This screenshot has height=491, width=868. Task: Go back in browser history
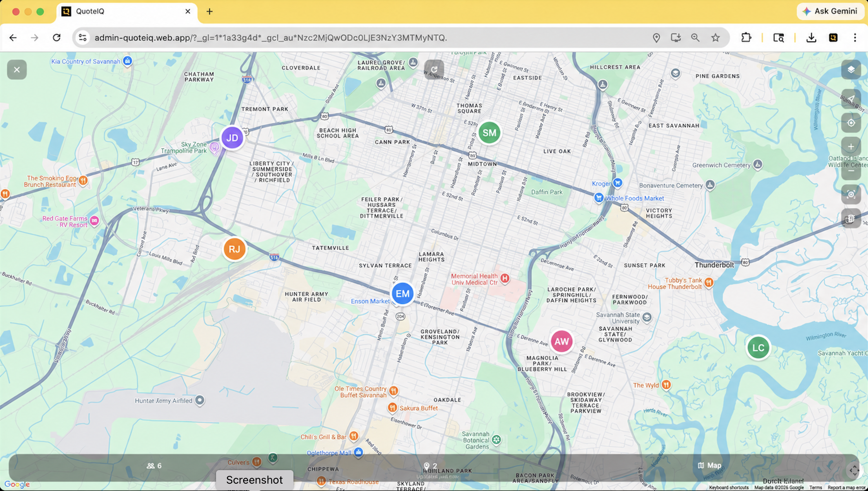pyautogui.click(x=13, y=38)
